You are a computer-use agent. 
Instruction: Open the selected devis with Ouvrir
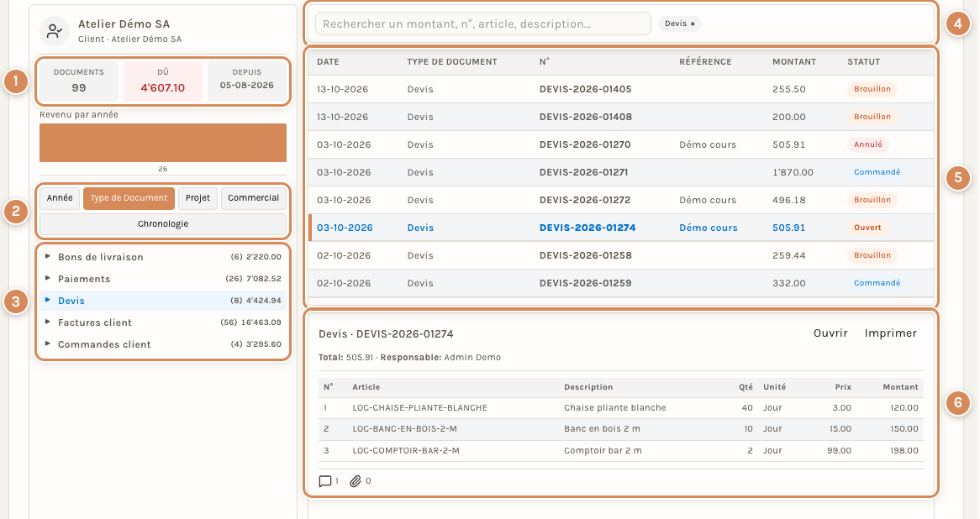[x=830, y=333]
